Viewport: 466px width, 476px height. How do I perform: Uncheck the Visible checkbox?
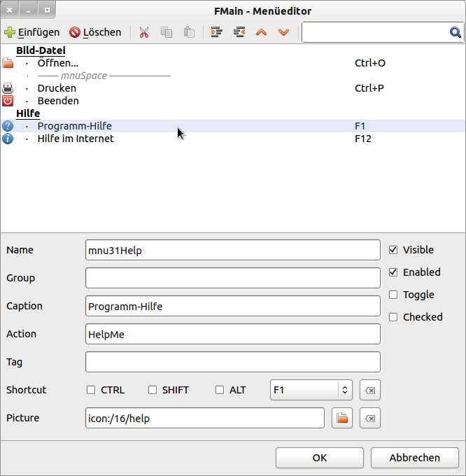[x=393, y=250]
